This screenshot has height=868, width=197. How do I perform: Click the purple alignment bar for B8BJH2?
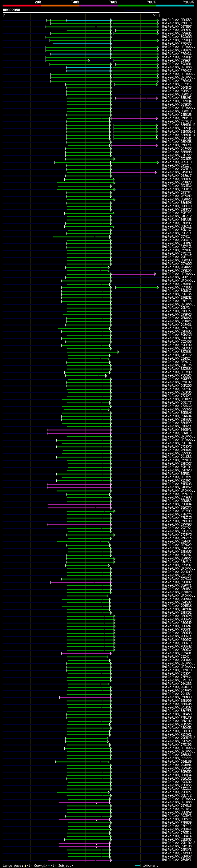point(136,98)
